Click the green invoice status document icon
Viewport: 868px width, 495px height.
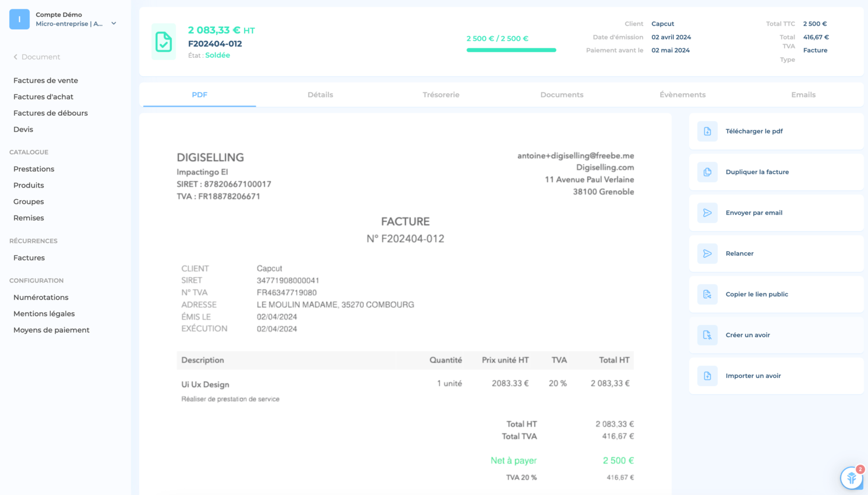click(164, 42)
